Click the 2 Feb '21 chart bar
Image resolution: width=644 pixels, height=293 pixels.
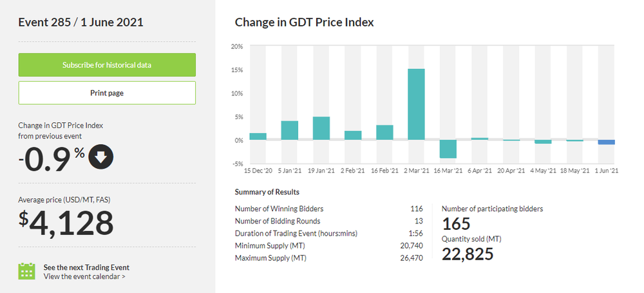[x=353, y=135]
